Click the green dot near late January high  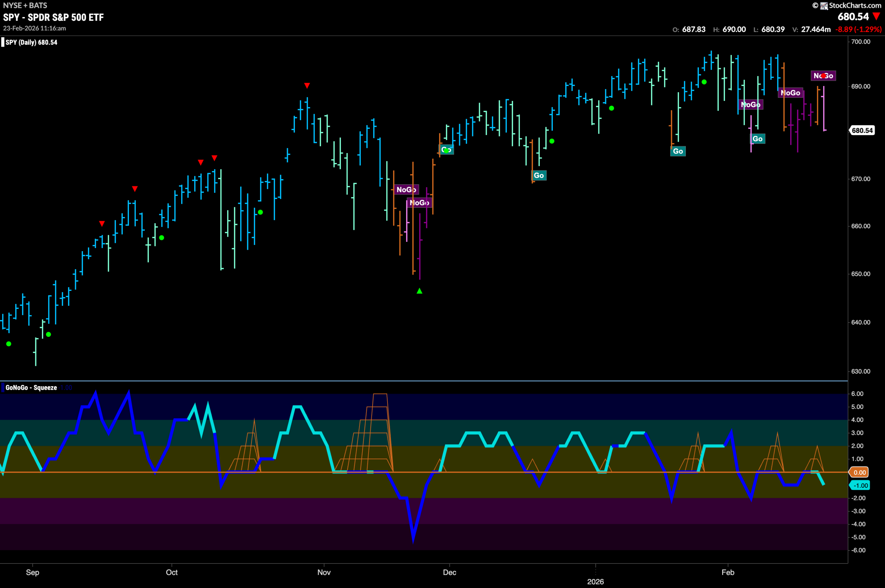[704, 82]
